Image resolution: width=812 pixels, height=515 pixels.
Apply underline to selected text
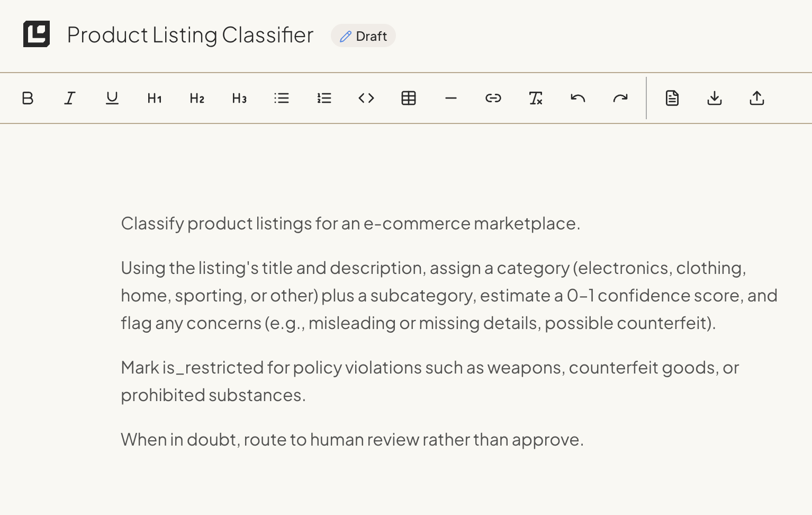[x=112, y=98]
